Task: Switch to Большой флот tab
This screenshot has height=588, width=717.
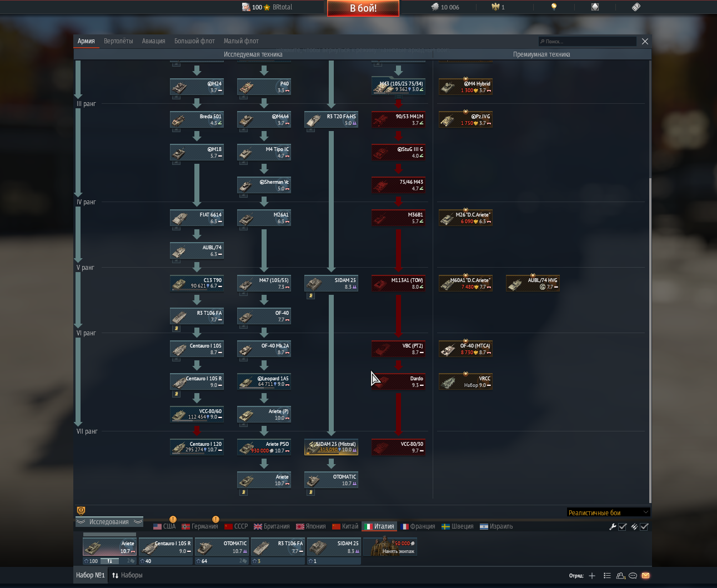Action: pyautogui.click(x=194, y=41)
